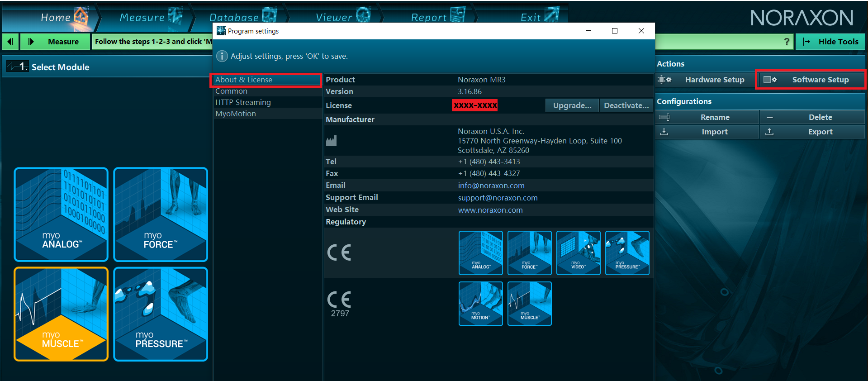This screenshot has width=868, height=381.
Task: Click the upper CE mark icon
Action: click(339, 252)
